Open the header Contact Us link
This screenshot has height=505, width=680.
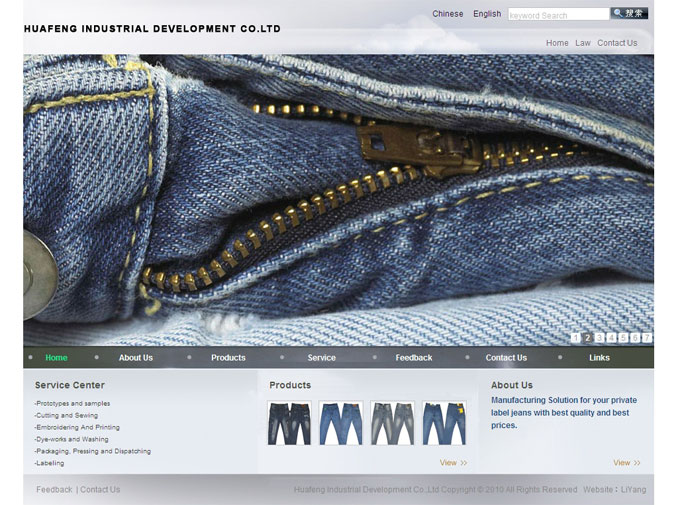pyautogui.click(x=617, y=43)
